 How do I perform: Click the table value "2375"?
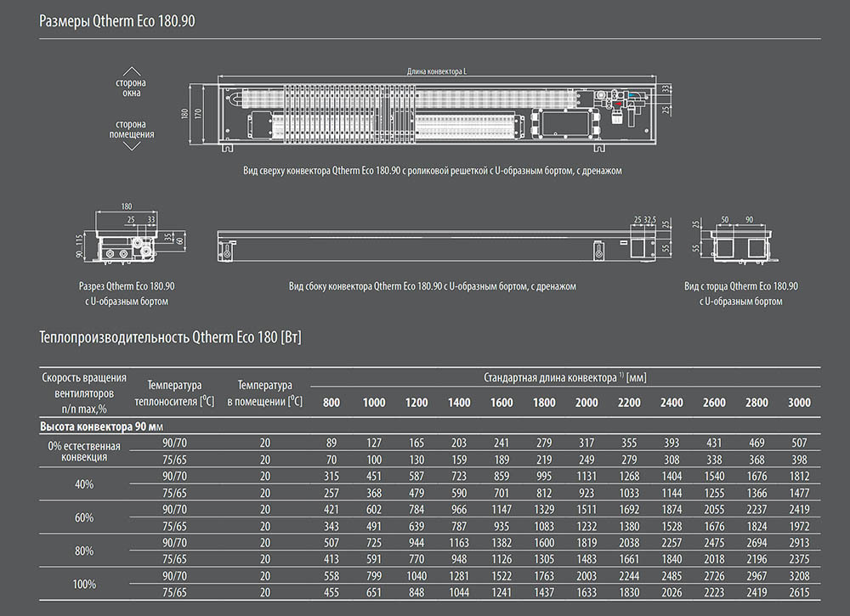point(799,559)
